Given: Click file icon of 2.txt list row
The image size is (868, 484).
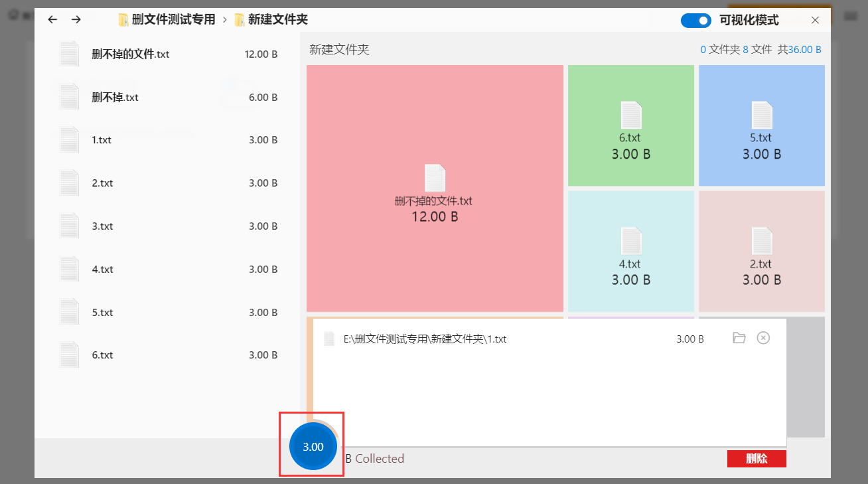Looking at the screenshot, I should 69,183.
